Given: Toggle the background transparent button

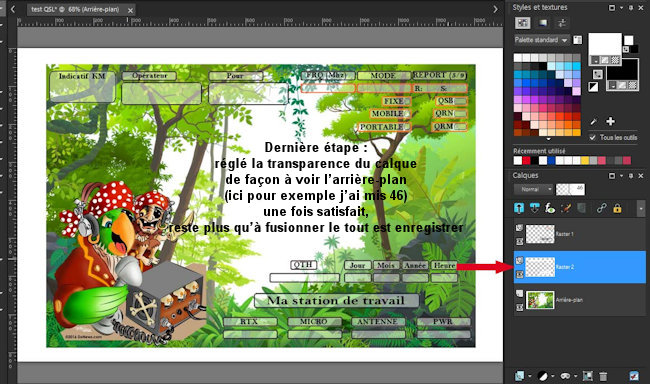Looking at the screenshot, I should [633, 85].
